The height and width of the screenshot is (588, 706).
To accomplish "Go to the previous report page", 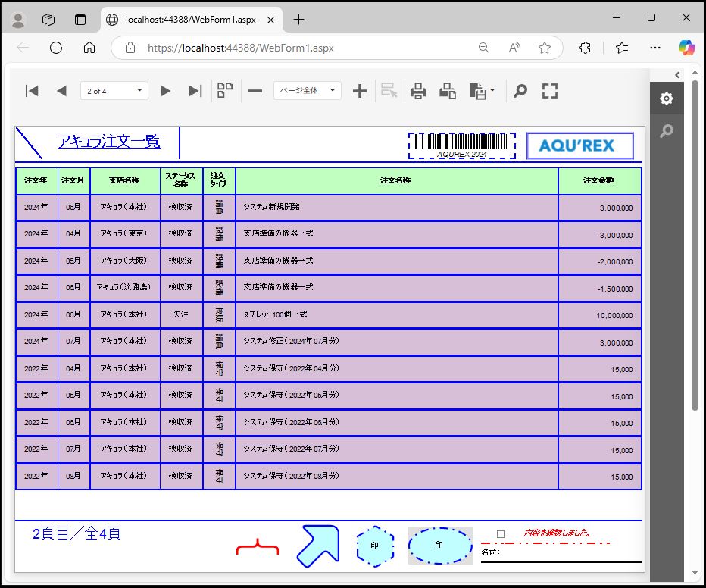I will pos(61,91).
